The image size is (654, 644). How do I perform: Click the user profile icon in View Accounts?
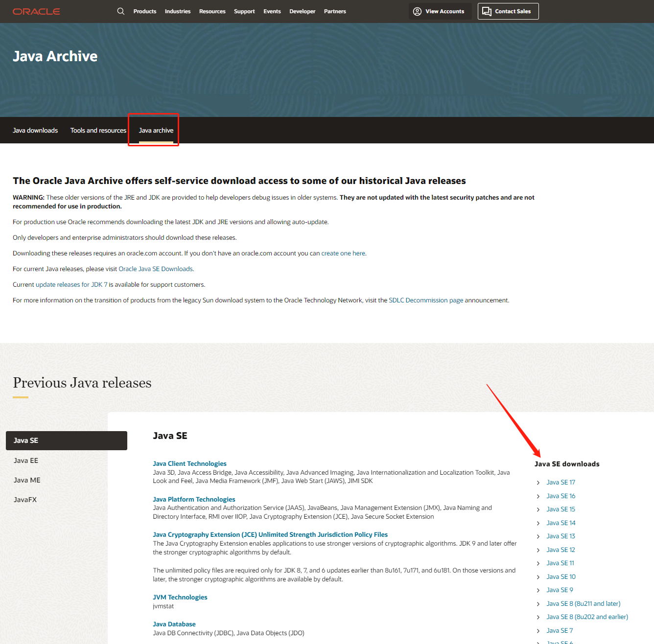[417, 11]
